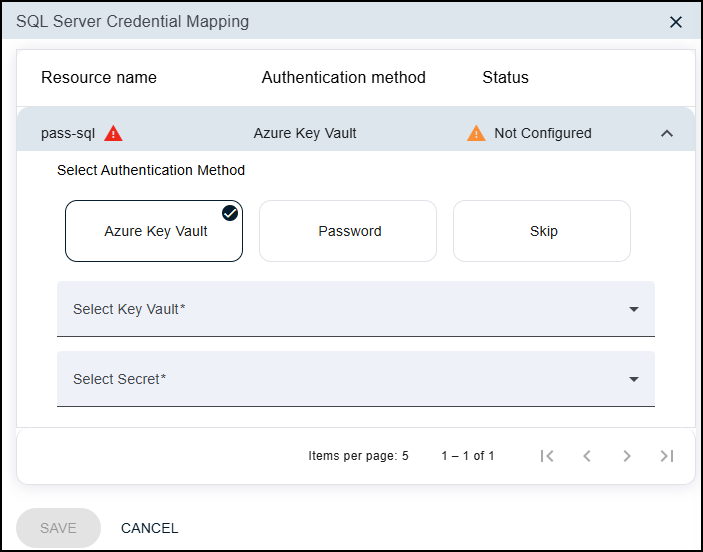Click the 1 – 1 of 1 range label

468,456
